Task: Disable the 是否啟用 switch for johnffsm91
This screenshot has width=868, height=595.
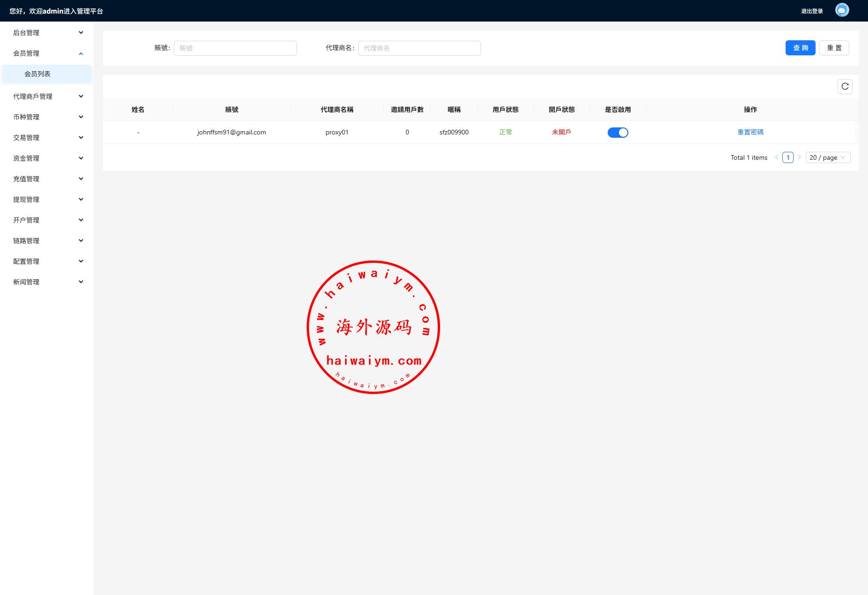Action: [x=618, y=133]
